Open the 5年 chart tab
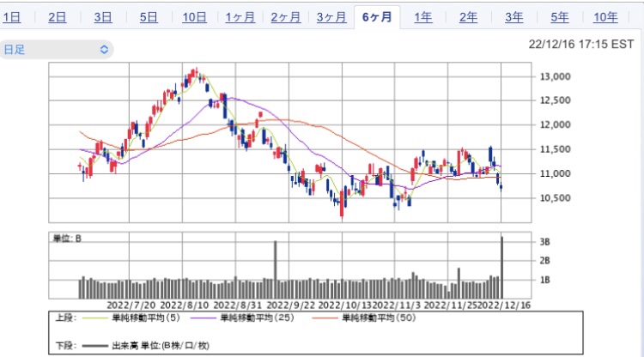Image resolution: width=644 pixels, height=357 pixels. 559,17
